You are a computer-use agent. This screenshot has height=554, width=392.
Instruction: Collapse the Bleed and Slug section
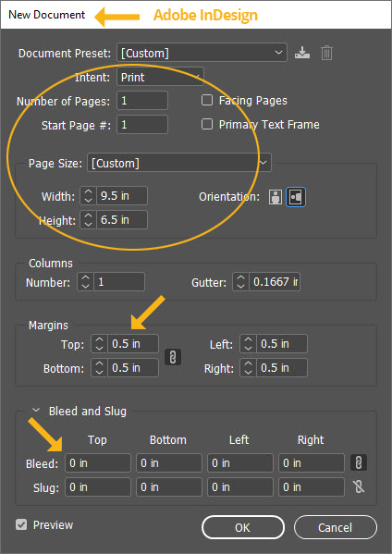tap(36, 411)
